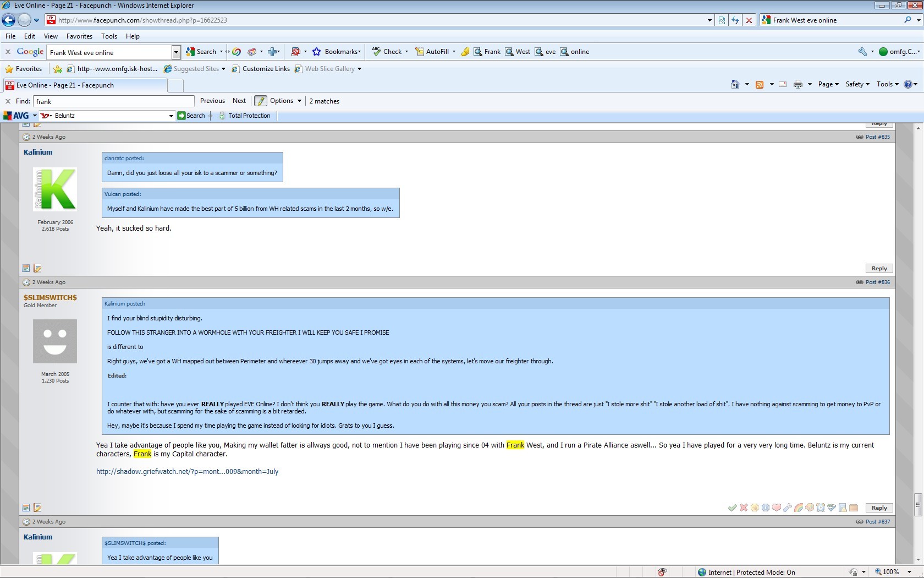924x578 pixels.
Task: Rate post #836 with green checkmark
Action: (732, 508)
